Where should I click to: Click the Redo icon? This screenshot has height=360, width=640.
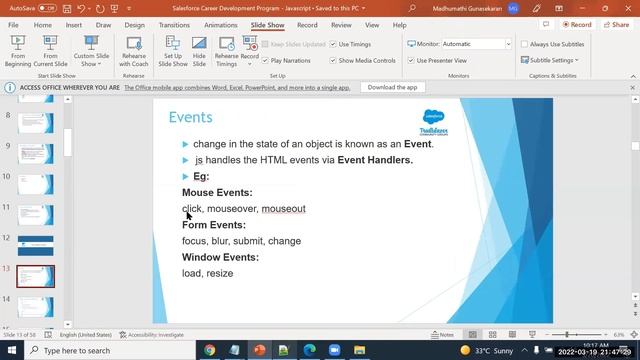(x=100, y=8)
